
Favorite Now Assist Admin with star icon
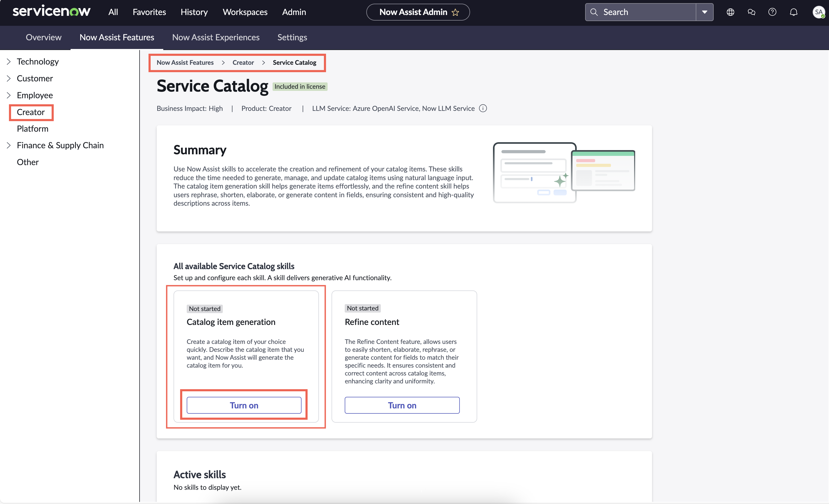coord(455,12)
